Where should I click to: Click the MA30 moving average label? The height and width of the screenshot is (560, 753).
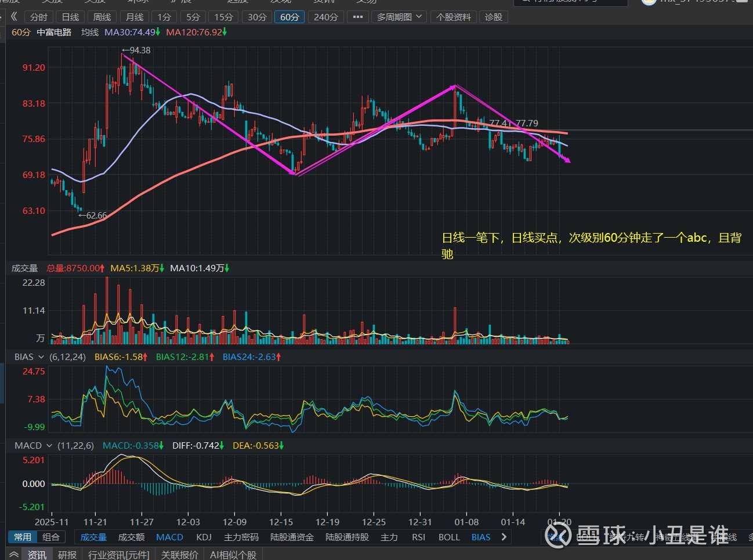click(x=130, y=32)
